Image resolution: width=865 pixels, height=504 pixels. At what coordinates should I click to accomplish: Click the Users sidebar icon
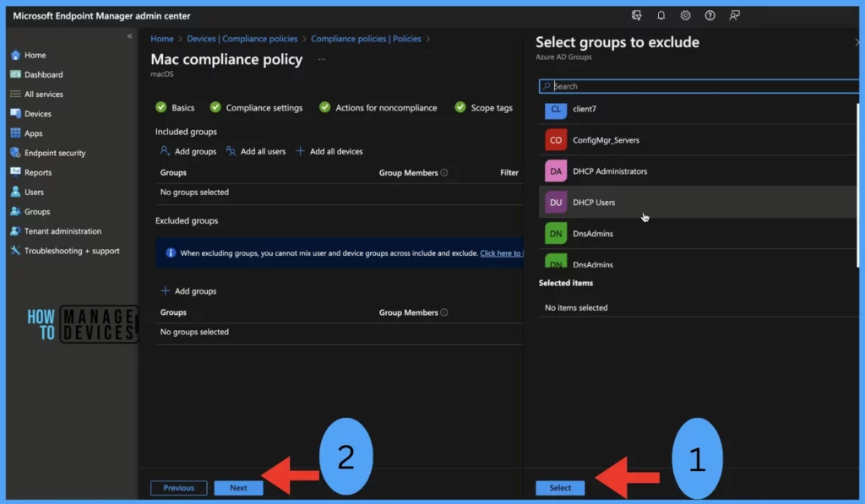coord(15,192)
